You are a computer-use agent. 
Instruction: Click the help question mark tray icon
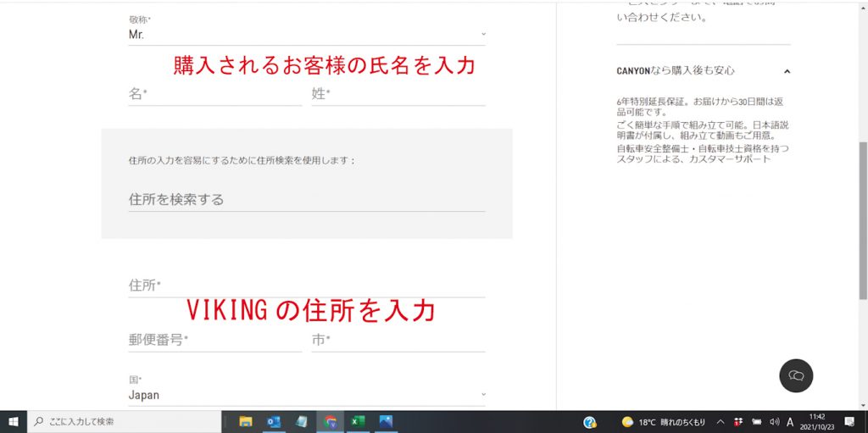tap(590, 421)
